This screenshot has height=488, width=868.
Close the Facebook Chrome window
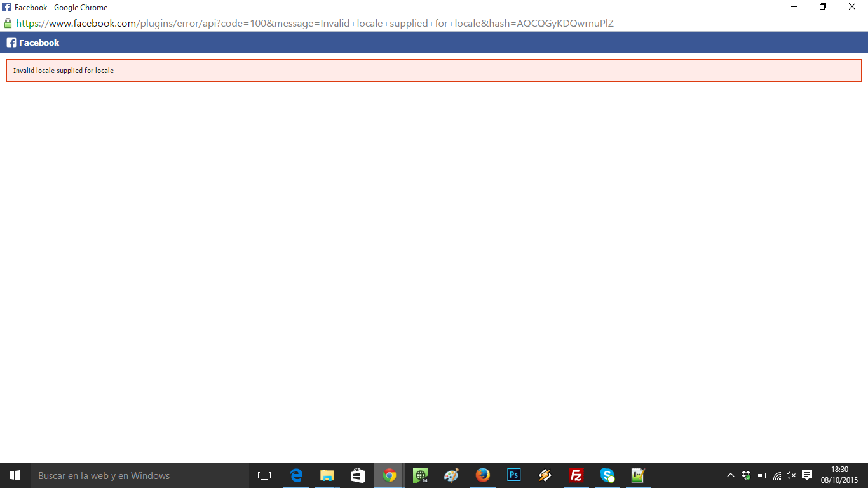coord(852,7)
